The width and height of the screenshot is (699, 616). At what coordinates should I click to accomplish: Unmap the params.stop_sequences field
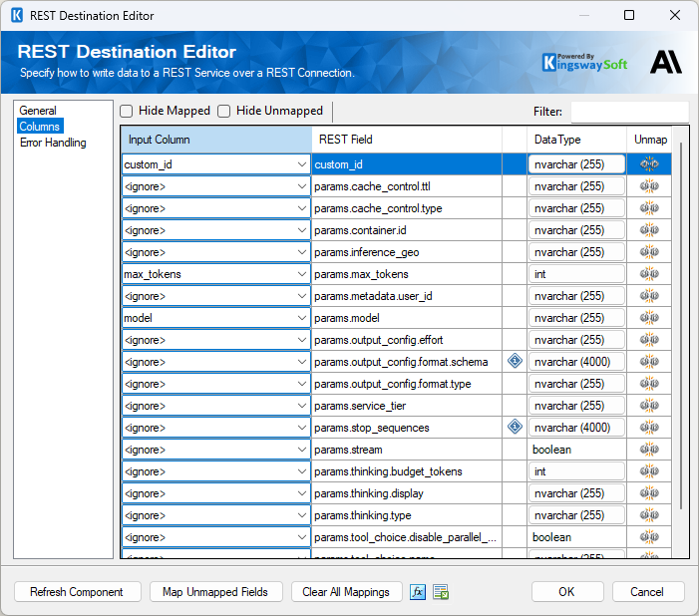(649, 427)
